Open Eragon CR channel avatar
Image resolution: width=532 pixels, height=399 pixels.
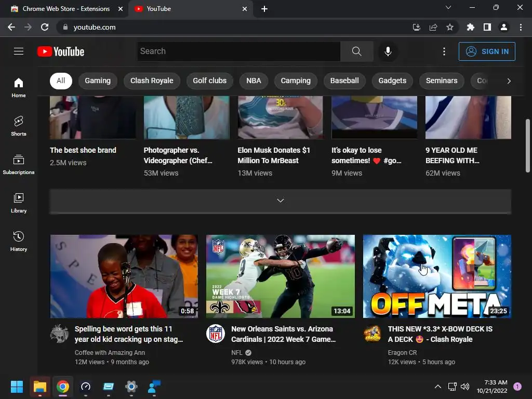pos(372,334)
